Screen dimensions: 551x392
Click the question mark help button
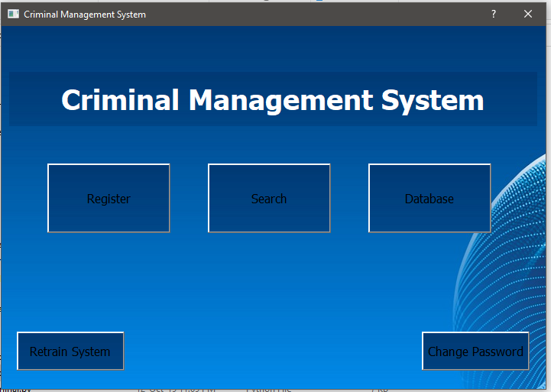494,14
